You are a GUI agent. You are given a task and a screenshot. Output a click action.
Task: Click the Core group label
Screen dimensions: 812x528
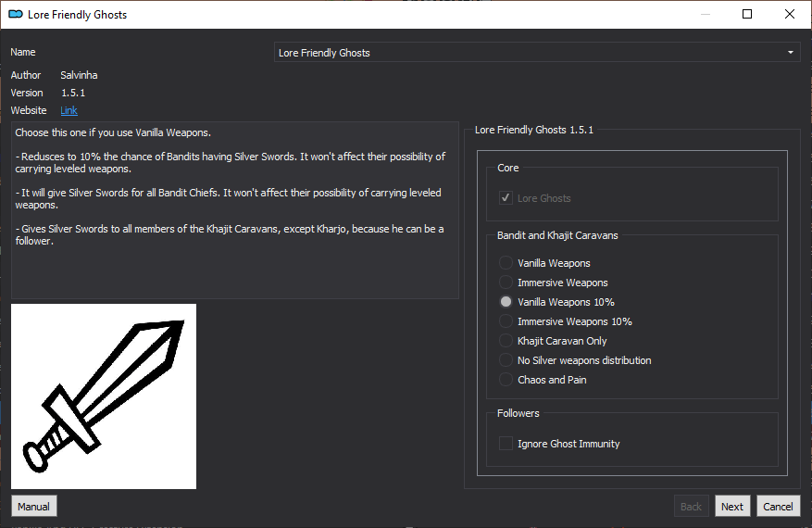[x=507, y=168]
